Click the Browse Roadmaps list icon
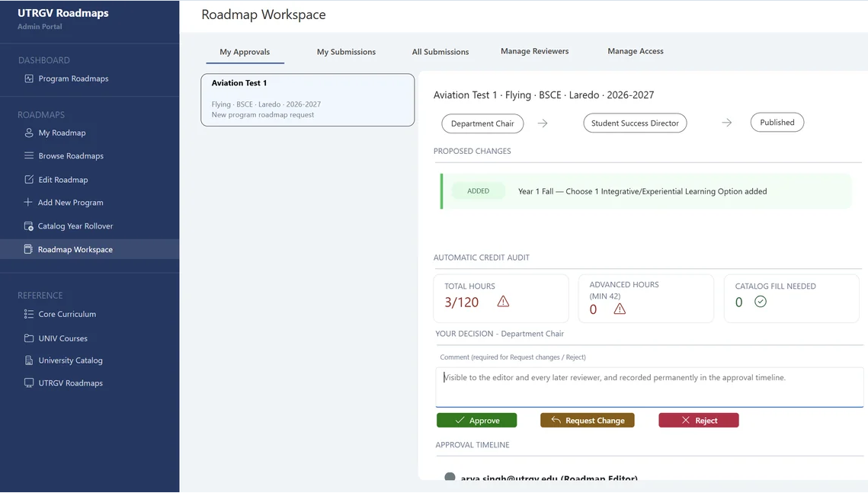The height and width of the screenshot is (493, 868). (29, 155)
